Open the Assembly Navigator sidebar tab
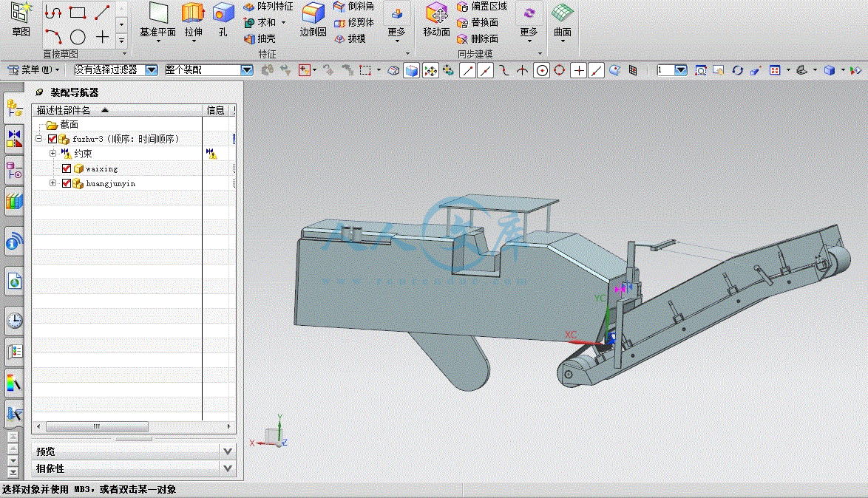 tap(14, 107)
